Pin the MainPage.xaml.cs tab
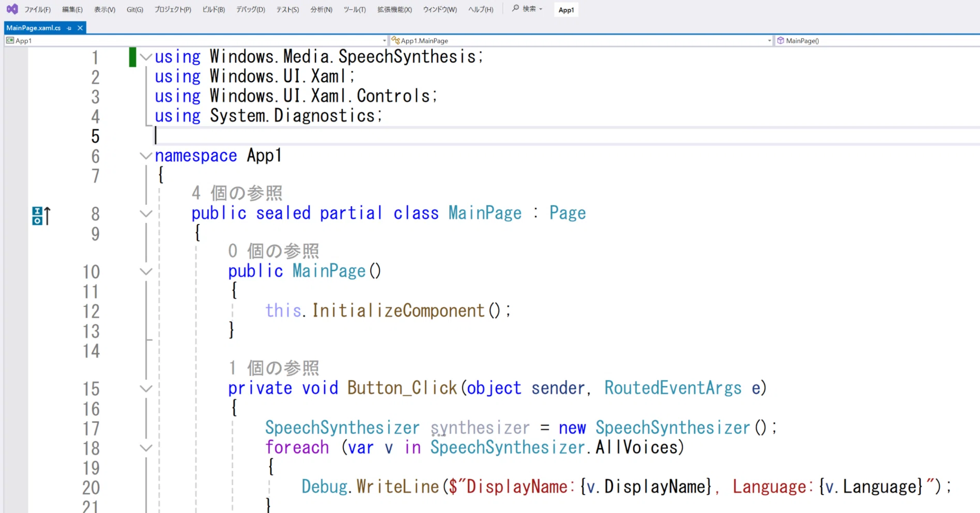Viewport: 980px width, 513px height. 69,28
